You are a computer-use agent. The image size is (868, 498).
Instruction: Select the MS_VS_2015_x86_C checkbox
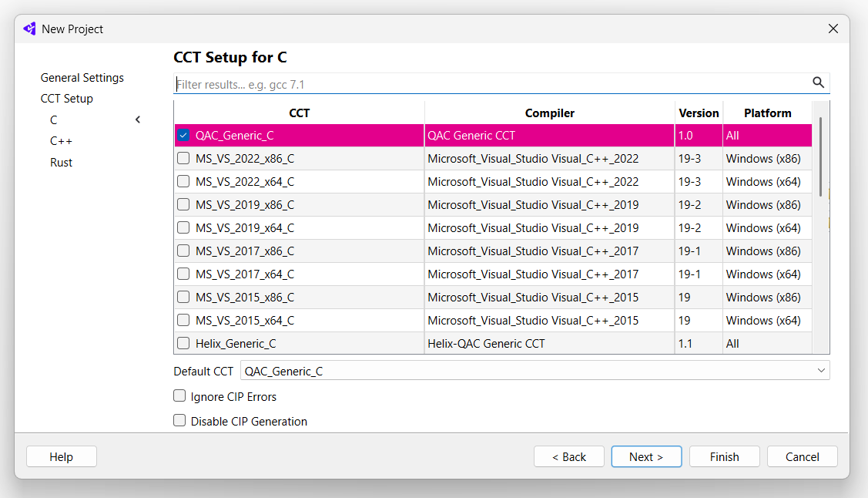(x=183, y=297)
